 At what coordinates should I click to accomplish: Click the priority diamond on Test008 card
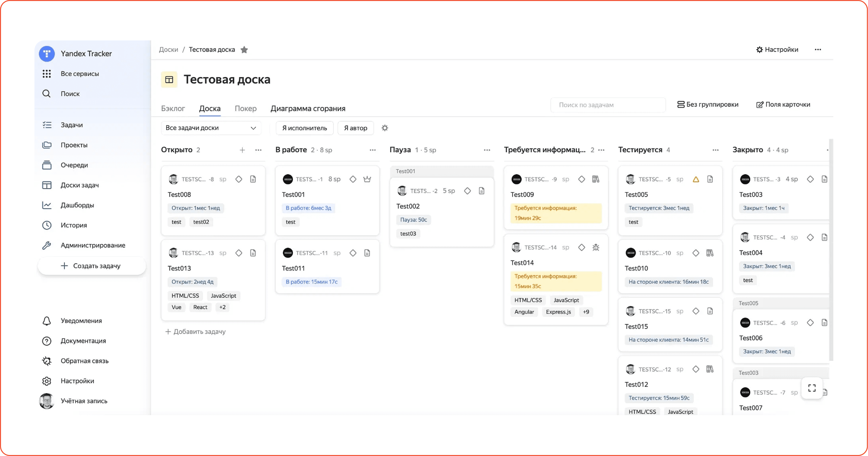239,179
